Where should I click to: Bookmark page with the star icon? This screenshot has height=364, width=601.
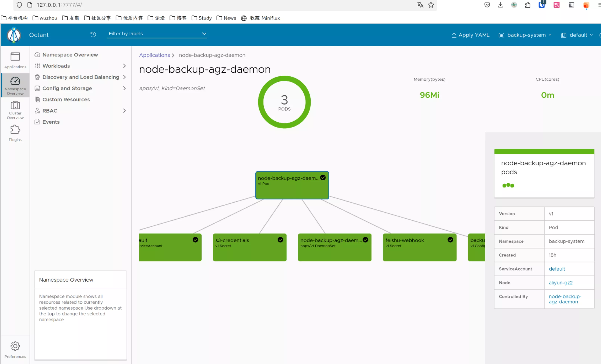click(431, 5)
